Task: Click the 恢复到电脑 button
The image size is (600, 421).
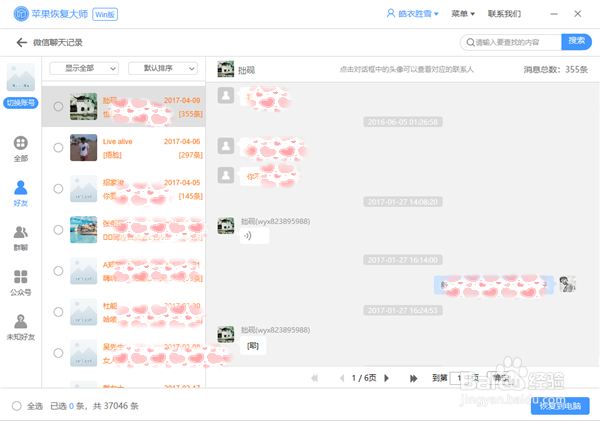Action: pos(560,406)
